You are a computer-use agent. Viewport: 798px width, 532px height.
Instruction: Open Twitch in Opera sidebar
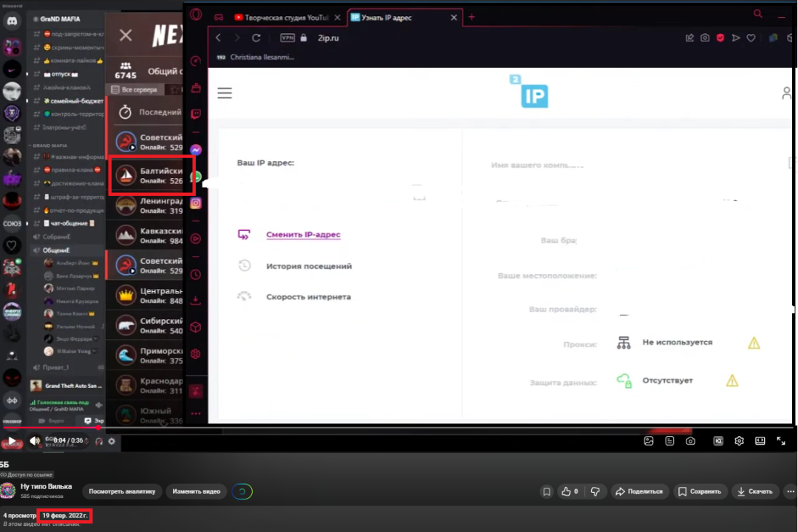196,114
